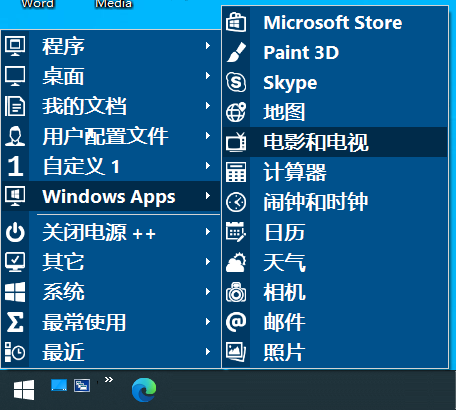Open 相机 from the submenu
This screenshot has width=456, height=410.
335,292
